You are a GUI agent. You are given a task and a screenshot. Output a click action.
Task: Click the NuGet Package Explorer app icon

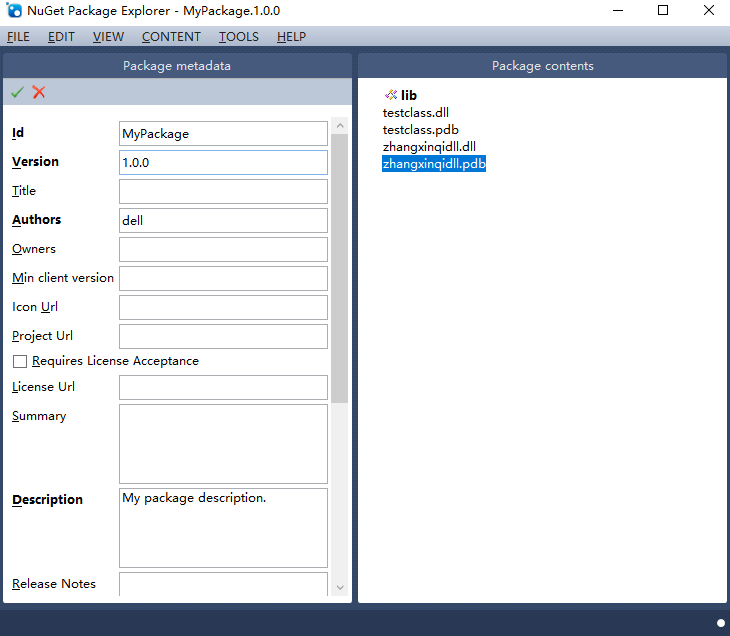[14, 10]
